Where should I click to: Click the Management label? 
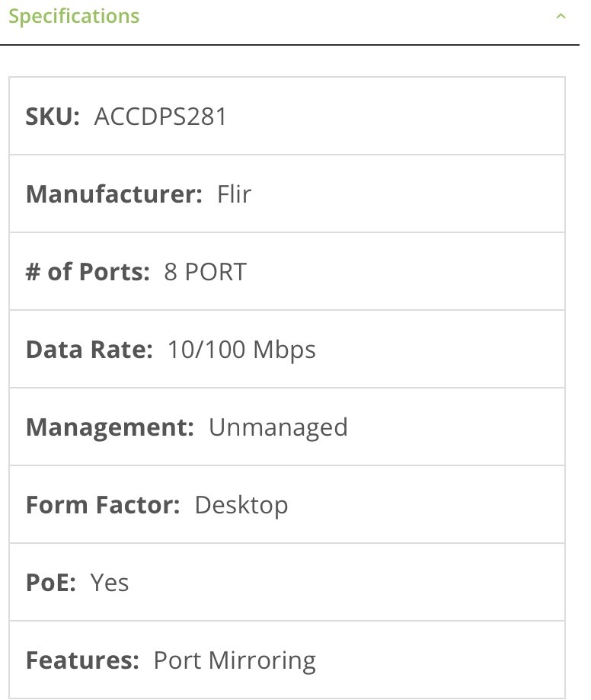[x=110, y=427]
